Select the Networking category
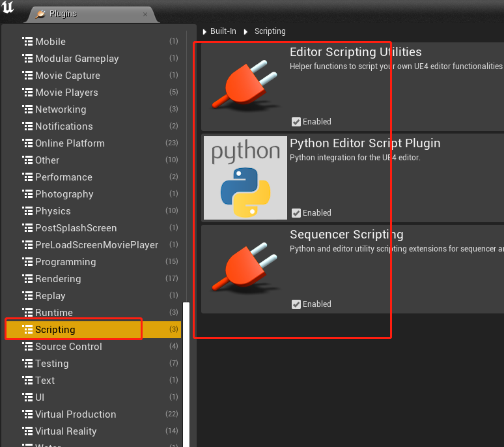The height and width of the screenshot is (447, 504). pos(93,109)
